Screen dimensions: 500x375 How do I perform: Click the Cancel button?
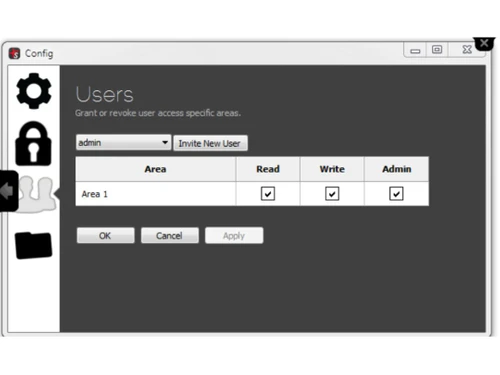[x=170, y=235]
